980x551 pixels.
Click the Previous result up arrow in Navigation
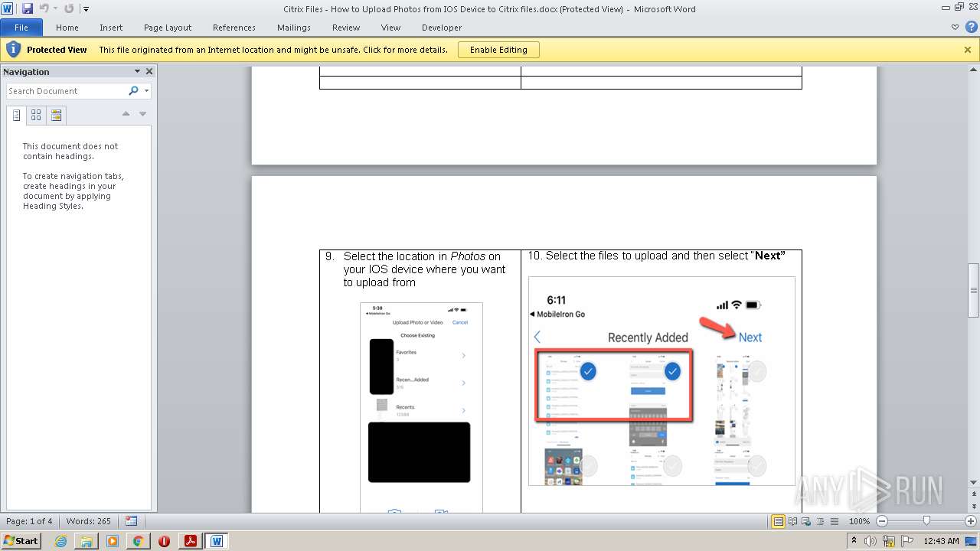pyautogui.click(x=126, y=114)
